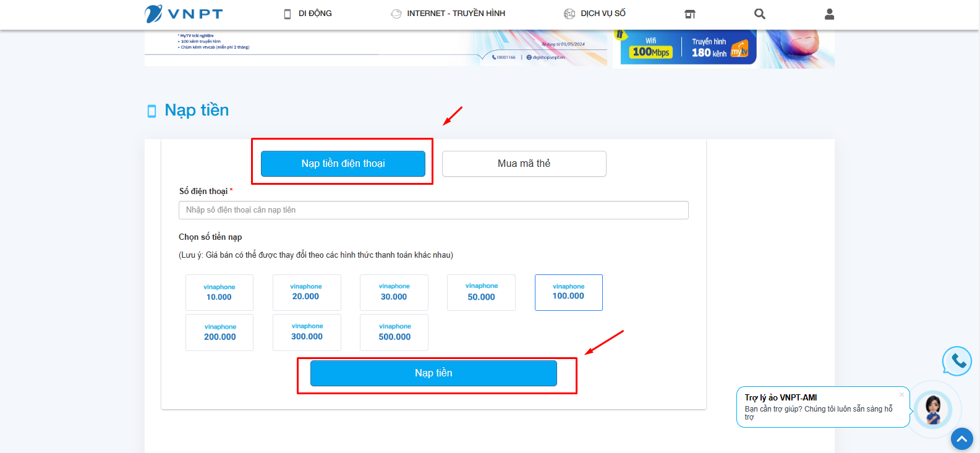The width and height of the screenshot is (980, 453).
Task: Choose vinaphone 20.000 amount
Action: click(307, 292)
